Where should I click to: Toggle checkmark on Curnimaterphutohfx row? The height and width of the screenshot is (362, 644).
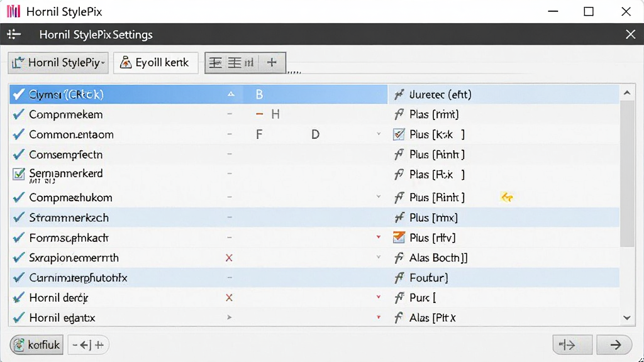point(18,278)
